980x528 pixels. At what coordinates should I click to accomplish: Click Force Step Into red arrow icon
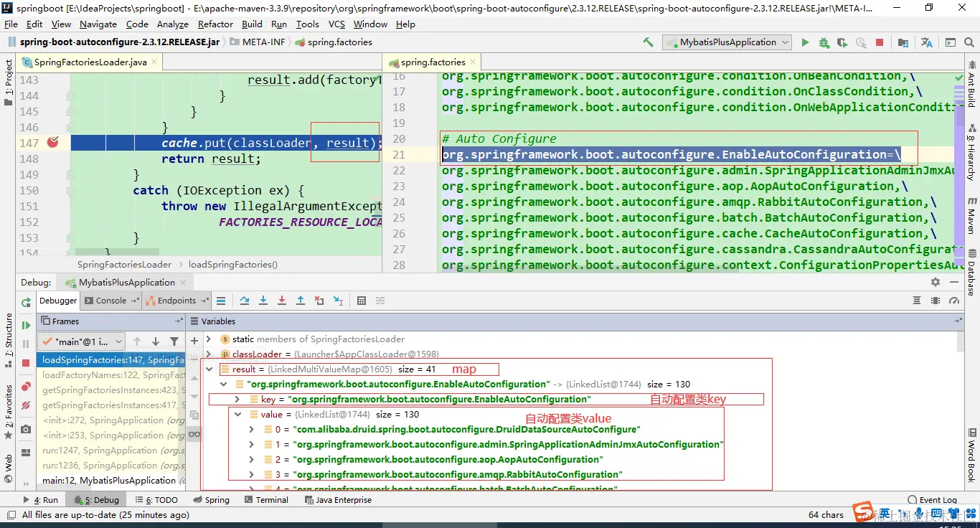click(x=282, y=301)
